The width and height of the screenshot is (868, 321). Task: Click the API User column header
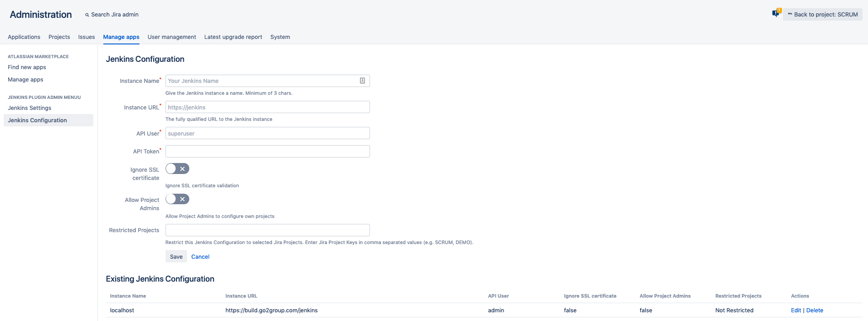click(x=498, y=296)
